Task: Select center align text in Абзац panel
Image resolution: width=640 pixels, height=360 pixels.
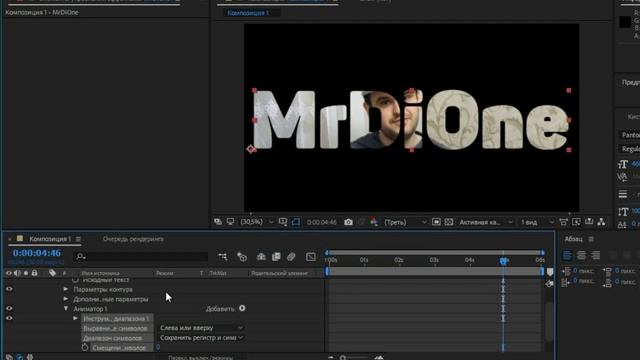Action: pos(581,256)
